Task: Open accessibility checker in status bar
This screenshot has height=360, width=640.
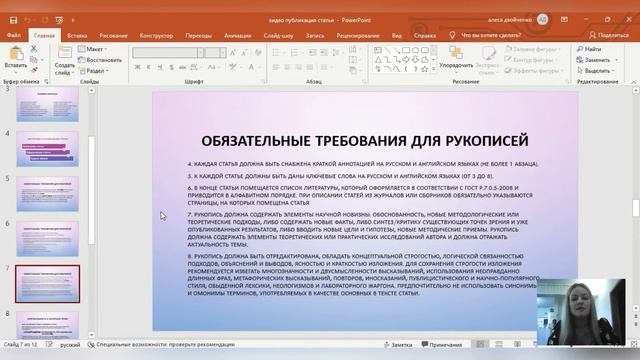Action: pos(162,344)
